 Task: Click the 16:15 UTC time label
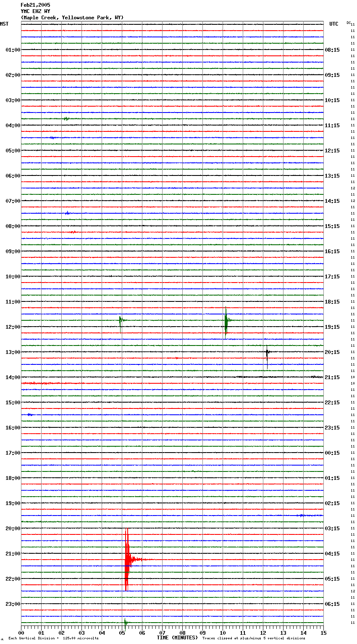click(x=332, y=251)
